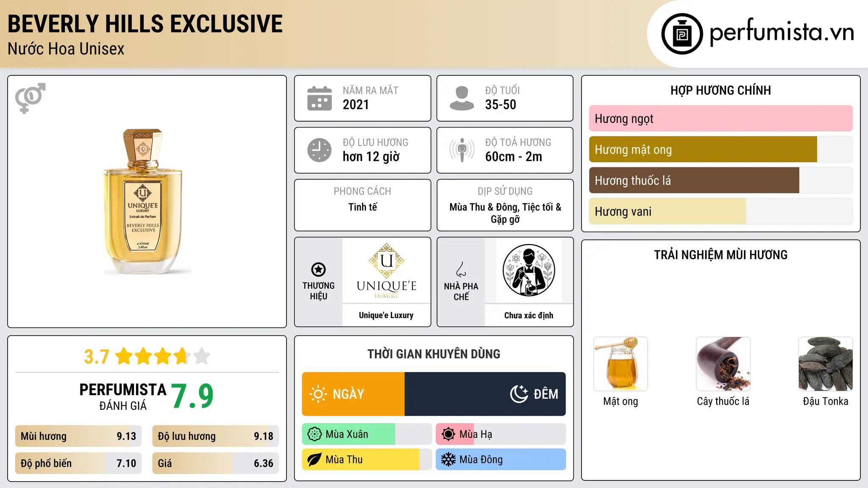Click the 3.7 star rating number

pyautogui.click(x=97, y=357)
